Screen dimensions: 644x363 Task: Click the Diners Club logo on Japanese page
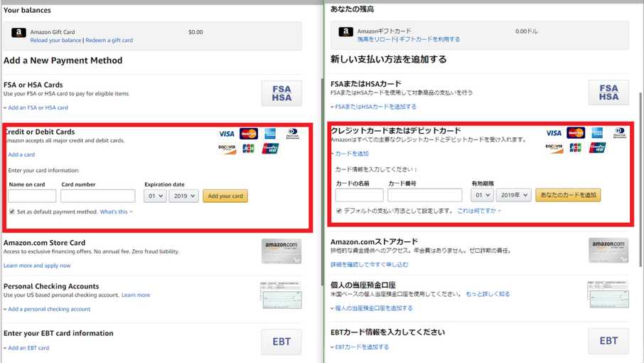point(620,132)
